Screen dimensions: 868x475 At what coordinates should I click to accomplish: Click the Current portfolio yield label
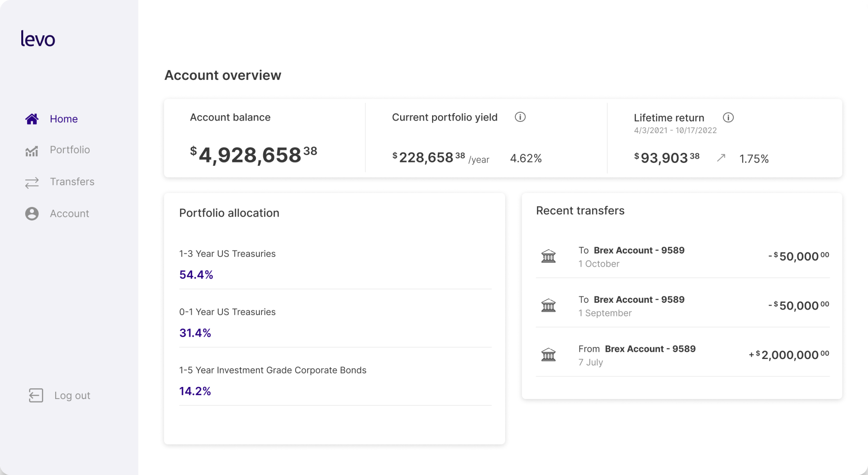[445, 118]
